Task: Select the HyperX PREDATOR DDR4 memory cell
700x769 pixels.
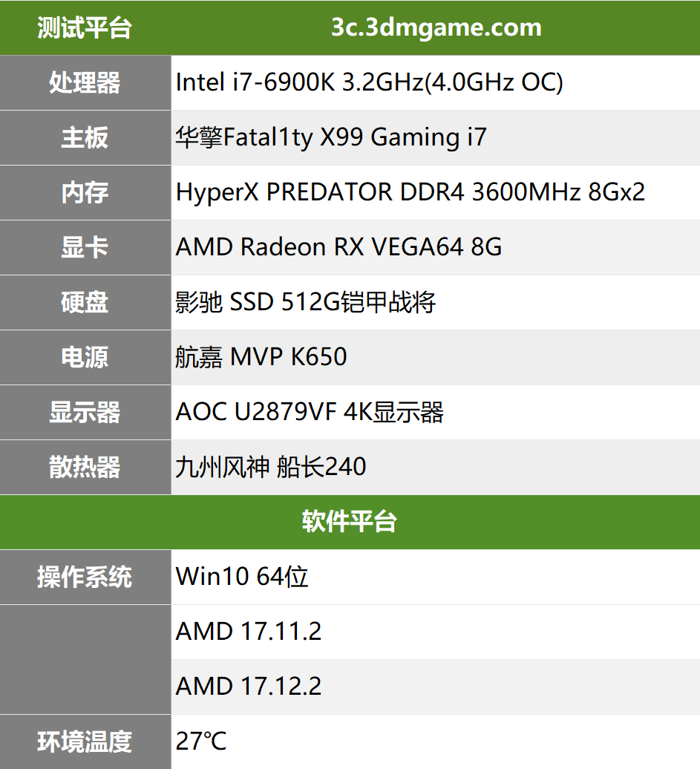Action: [436, 192]
